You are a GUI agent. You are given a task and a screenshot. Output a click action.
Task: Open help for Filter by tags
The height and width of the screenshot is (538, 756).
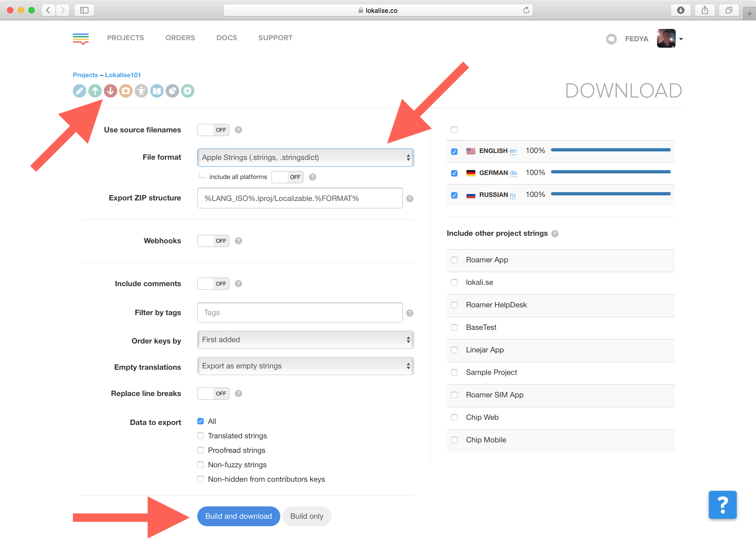pos(410,313)
